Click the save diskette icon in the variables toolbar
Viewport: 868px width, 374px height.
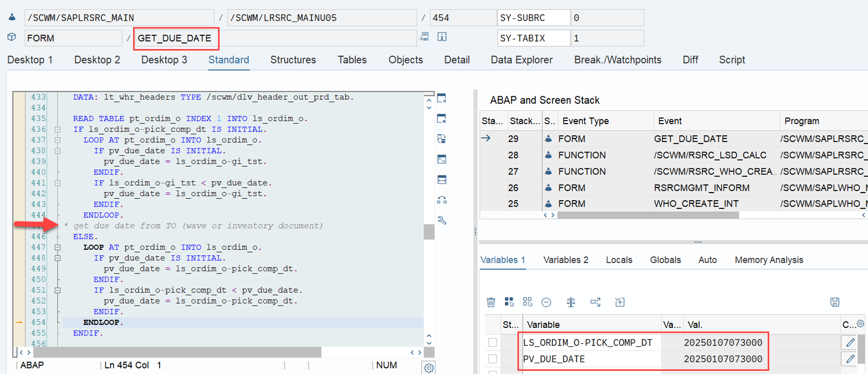pos(835,303)
